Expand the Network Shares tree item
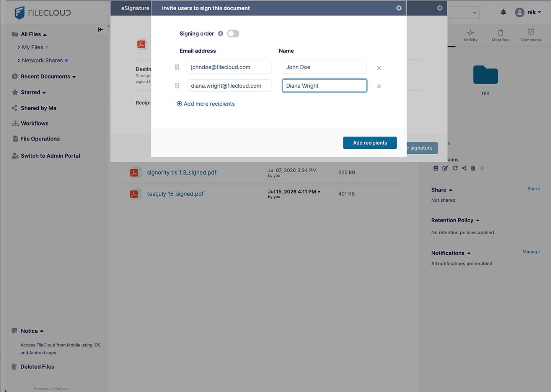Viewport: 551px width, 392px height. tap(19, 60)
